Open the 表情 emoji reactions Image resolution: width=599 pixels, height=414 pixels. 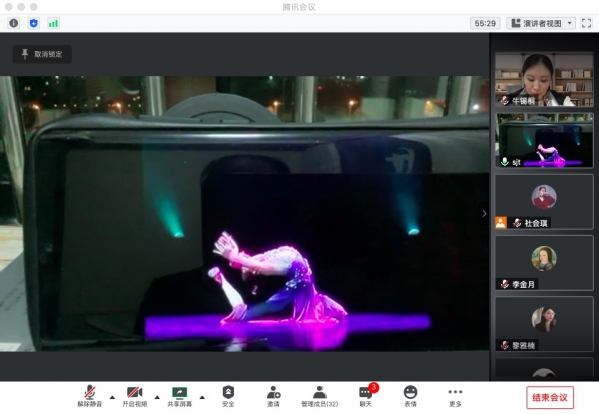pos(410,396)
